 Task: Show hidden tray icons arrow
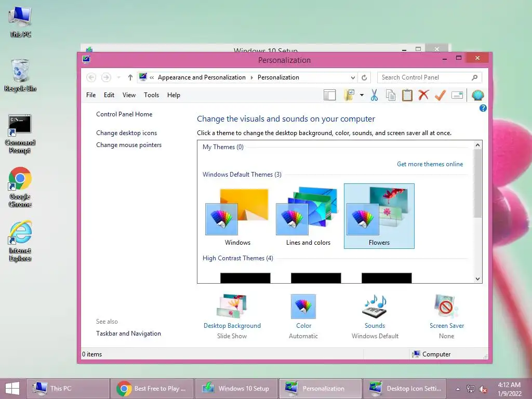click(458, 389)
